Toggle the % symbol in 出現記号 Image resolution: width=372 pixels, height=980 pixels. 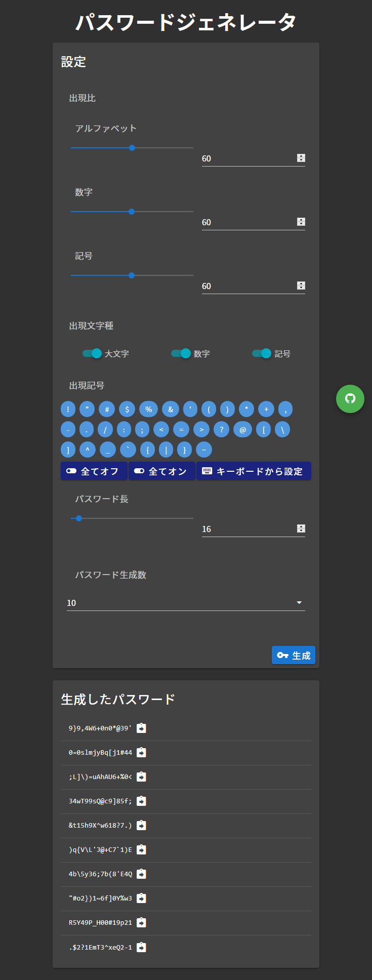click(x=148, y=409)
